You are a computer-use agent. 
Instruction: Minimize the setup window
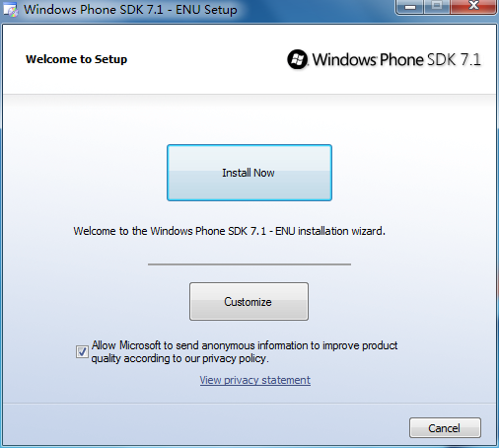[x=410, y=6]
